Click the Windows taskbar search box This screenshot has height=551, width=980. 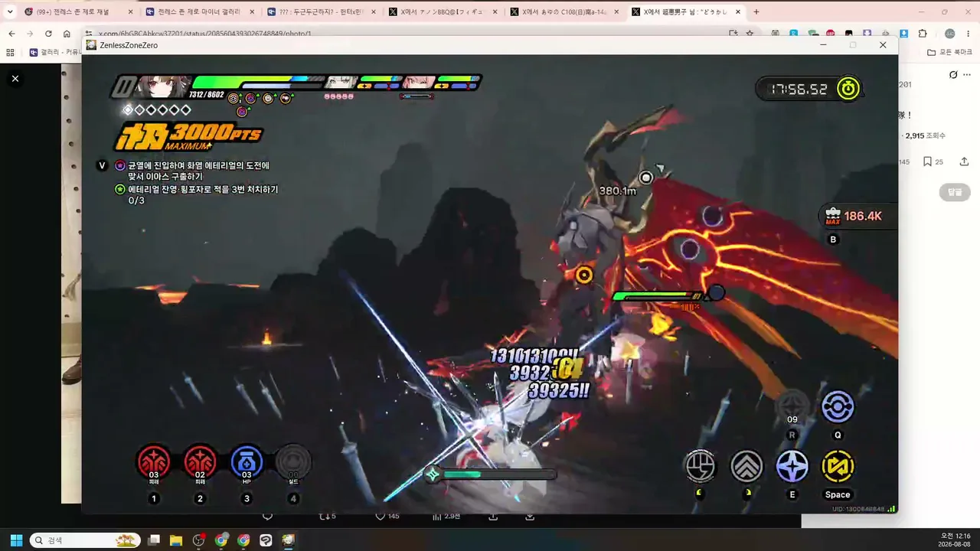(85, 540)
